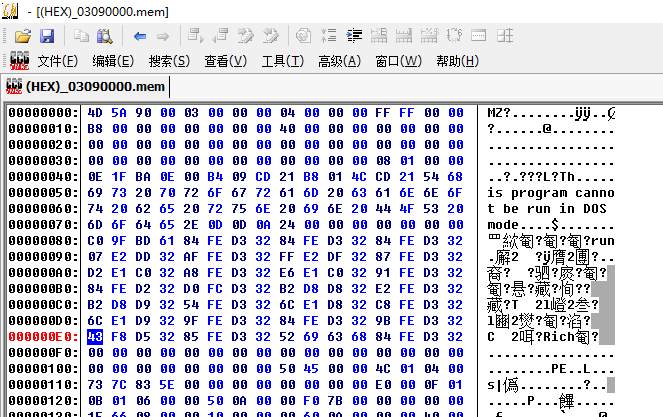Click the line-spacing arrows toolbar icon
The height and width of the screenshot is (417, 663).
pyautogui.click(x=329, y=36)
